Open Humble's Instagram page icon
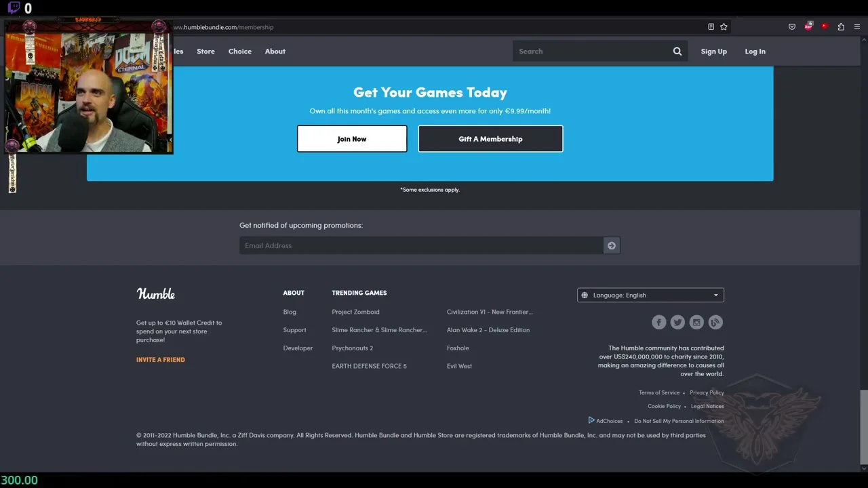This screenshot has width=868, height=488. tap(696, 323)
